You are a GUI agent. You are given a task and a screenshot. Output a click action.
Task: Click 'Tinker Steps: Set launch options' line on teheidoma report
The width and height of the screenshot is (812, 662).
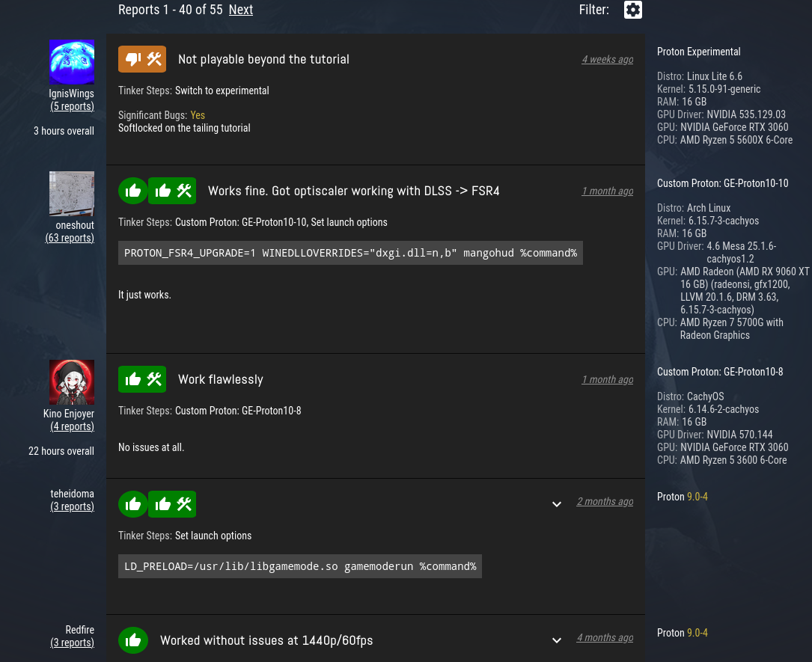[x=185, y=536]
